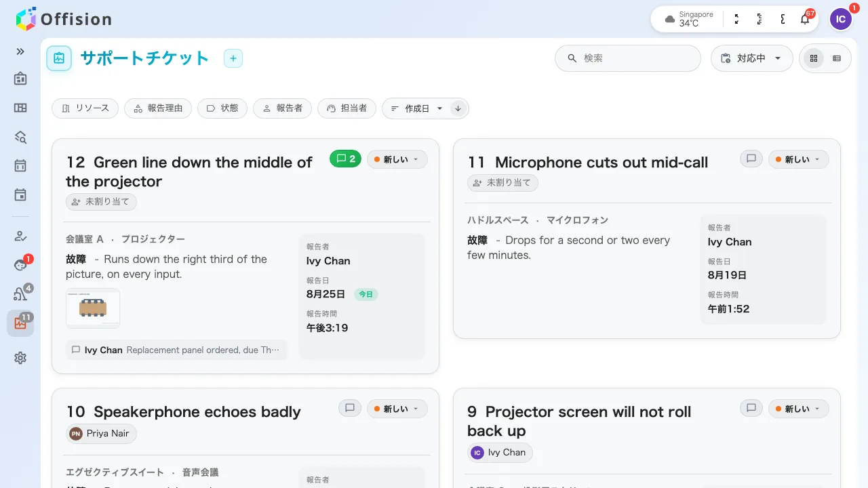This screenshot has height=488, width=868.
Task: Filter by 状態 chip
Action: point(222,108)
